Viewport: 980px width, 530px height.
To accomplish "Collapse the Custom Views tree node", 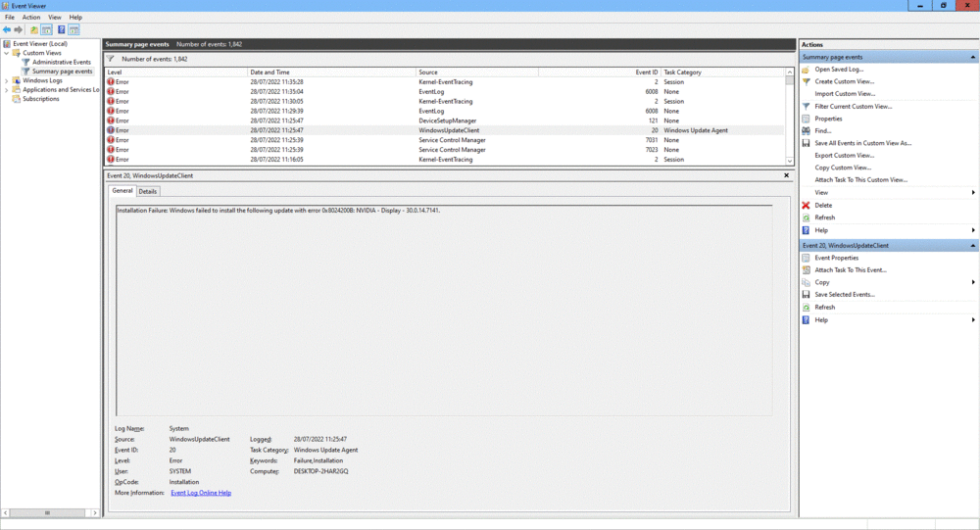I will (7, 53).
